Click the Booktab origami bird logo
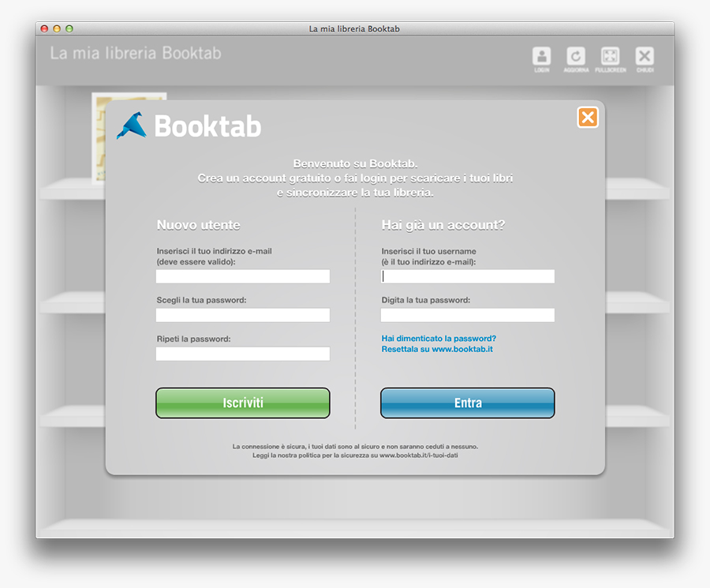Screen dimensions: 710x588 132,124
